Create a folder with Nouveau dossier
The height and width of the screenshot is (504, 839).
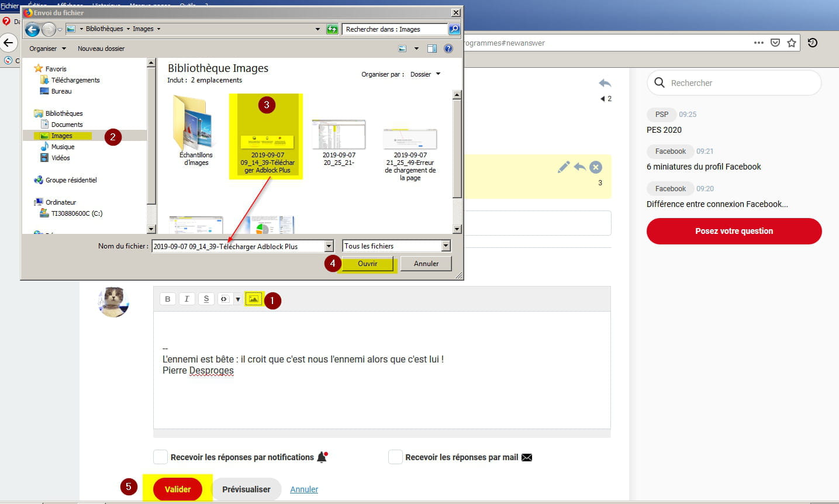click(101, 49)
